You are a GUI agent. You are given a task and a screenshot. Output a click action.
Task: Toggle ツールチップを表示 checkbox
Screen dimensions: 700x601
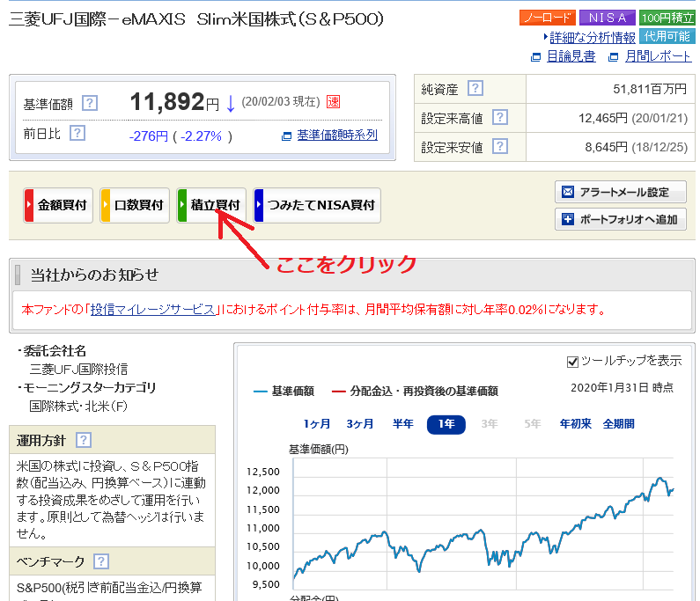[x=572, y=362]
